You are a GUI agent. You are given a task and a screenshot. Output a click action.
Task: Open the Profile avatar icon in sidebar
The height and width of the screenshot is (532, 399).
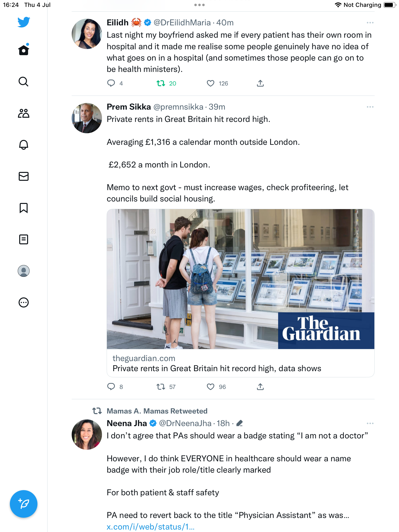point(24,271)
